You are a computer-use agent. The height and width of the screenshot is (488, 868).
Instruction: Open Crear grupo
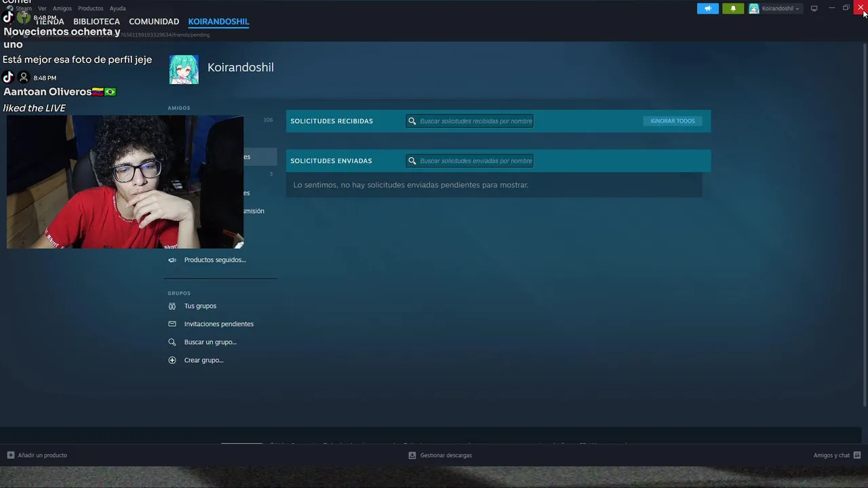click(x=203, y=361)
